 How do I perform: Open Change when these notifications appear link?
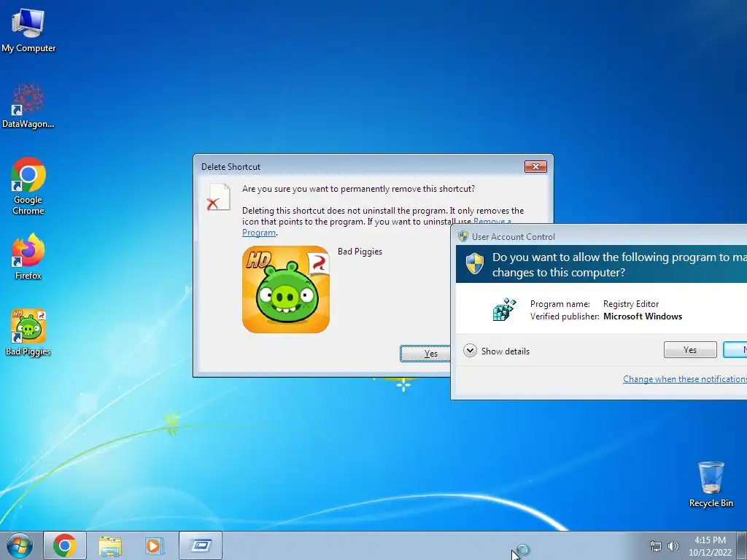click(684, 379)
